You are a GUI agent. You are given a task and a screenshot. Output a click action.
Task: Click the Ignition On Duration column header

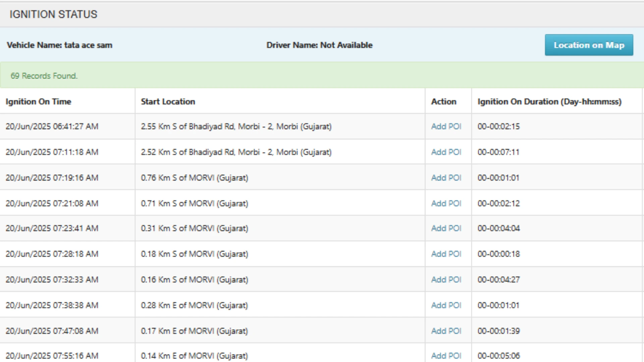pyautogui.click(x=549, y=102)
